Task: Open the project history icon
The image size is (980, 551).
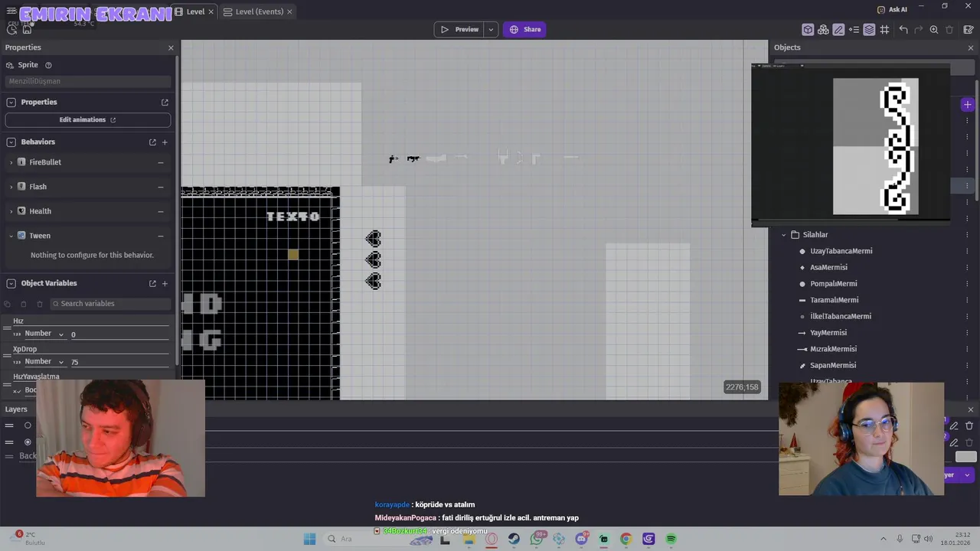Action: tap(11, 29)
